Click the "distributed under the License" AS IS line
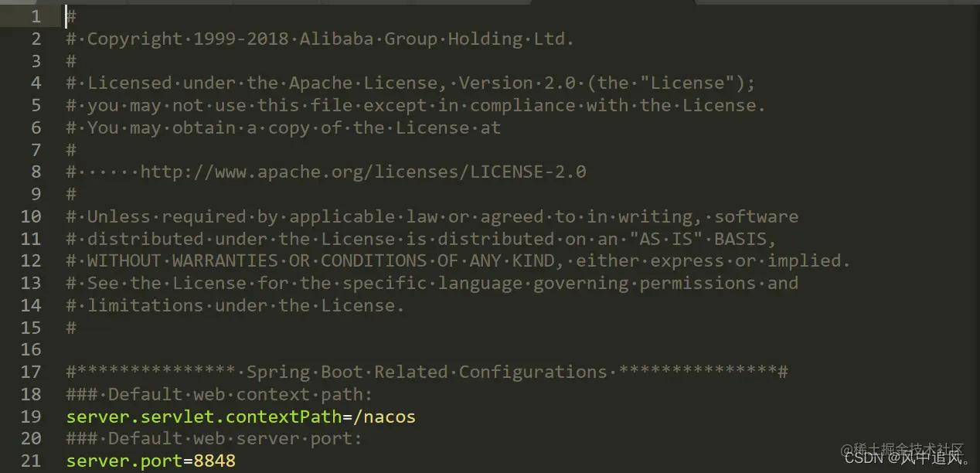The width and height of the screenshot is (980, 473). (x=421, y=239)
